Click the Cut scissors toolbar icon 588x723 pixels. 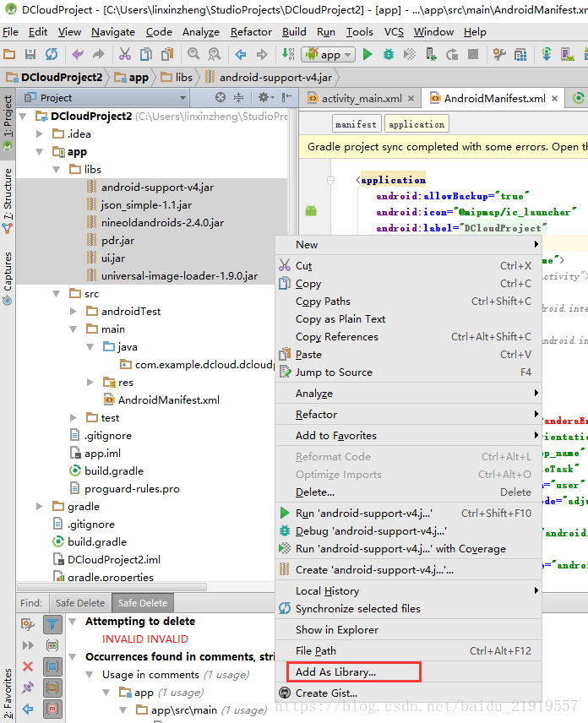tap(124, 54)
